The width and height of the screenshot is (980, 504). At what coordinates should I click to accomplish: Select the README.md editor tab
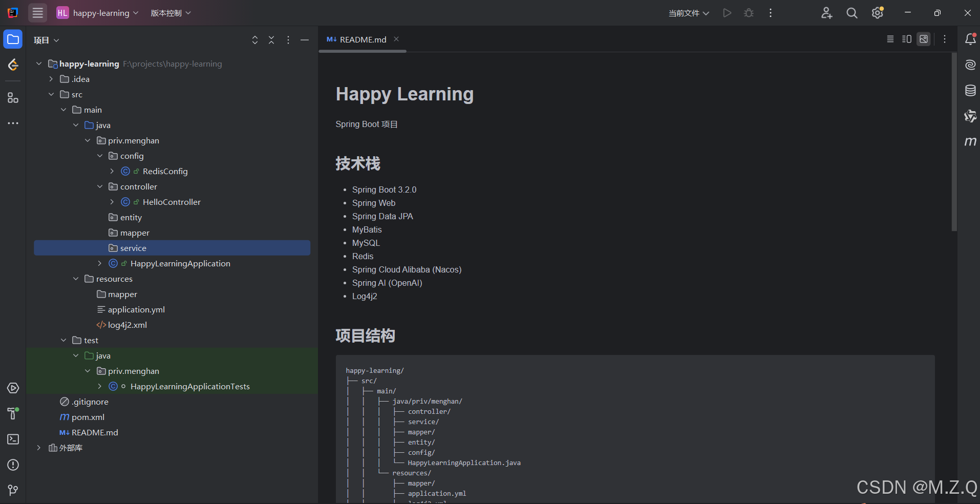(x=361, y=39)
